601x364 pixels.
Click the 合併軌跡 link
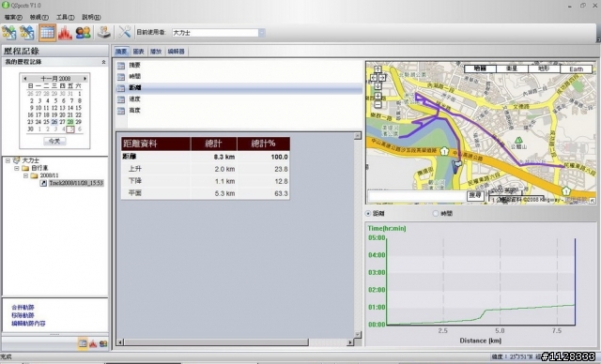[23, 308]
